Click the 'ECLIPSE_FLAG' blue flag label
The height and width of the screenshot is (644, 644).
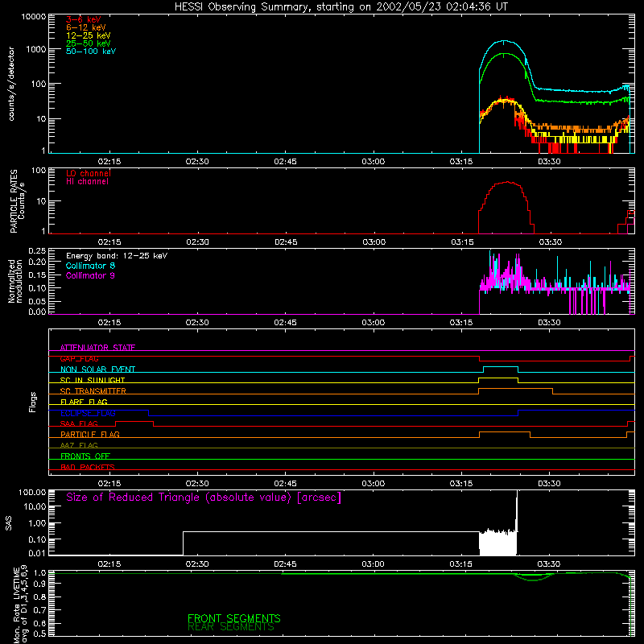click(88, 413)
